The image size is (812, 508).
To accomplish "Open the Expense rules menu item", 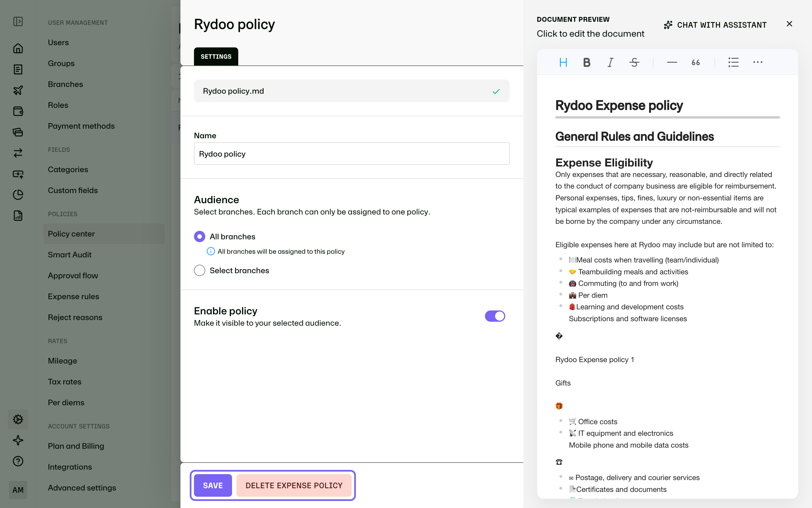I will coord(74,296).
